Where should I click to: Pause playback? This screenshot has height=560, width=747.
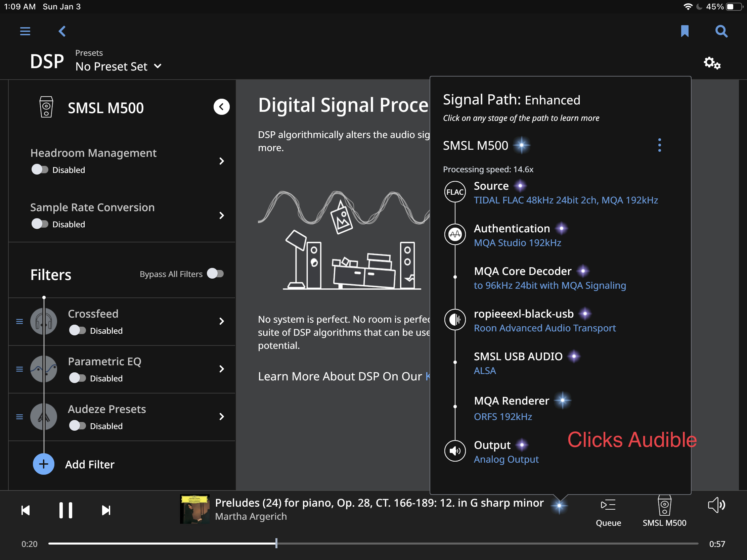click(x=66, y=510)
